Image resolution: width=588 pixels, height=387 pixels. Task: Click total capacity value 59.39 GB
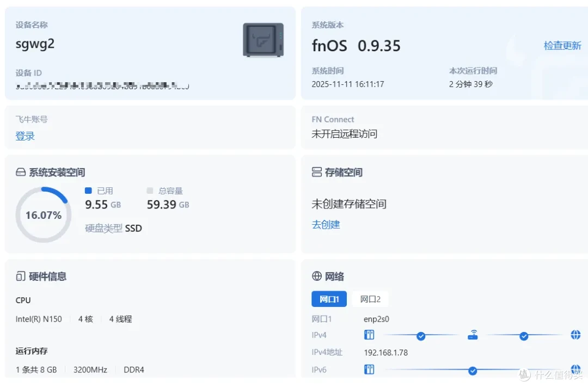coord(168,204)
